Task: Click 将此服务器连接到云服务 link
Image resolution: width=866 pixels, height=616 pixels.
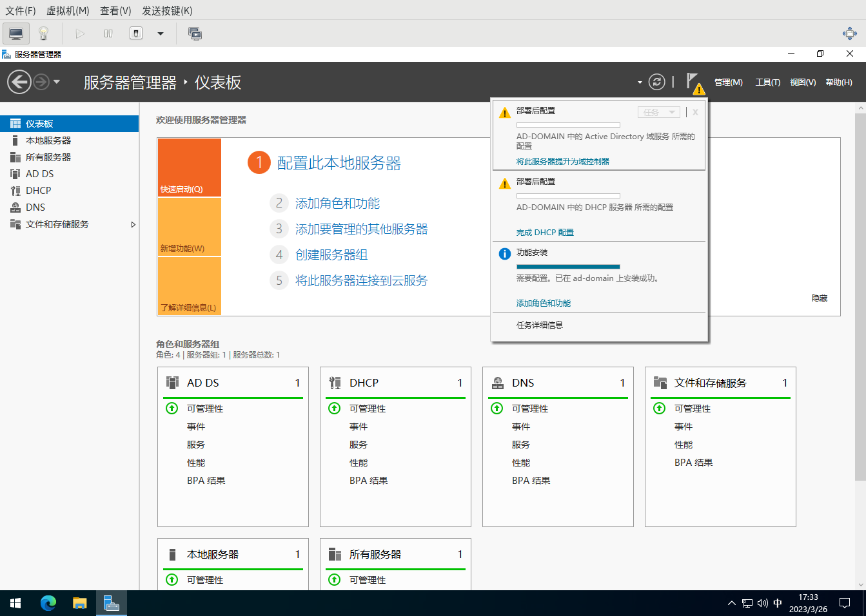Action: tap(361, 281)
